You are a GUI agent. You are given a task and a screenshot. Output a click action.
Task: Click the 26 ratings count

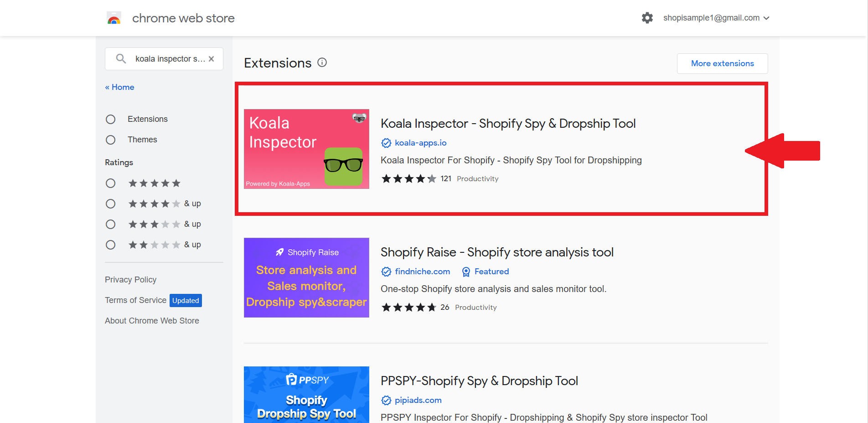click(445, 308)
